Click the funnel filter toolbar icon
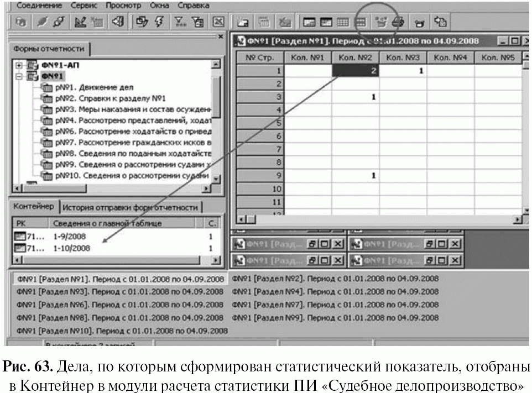This screenshot has height=393, width=532. coord(180,22)
